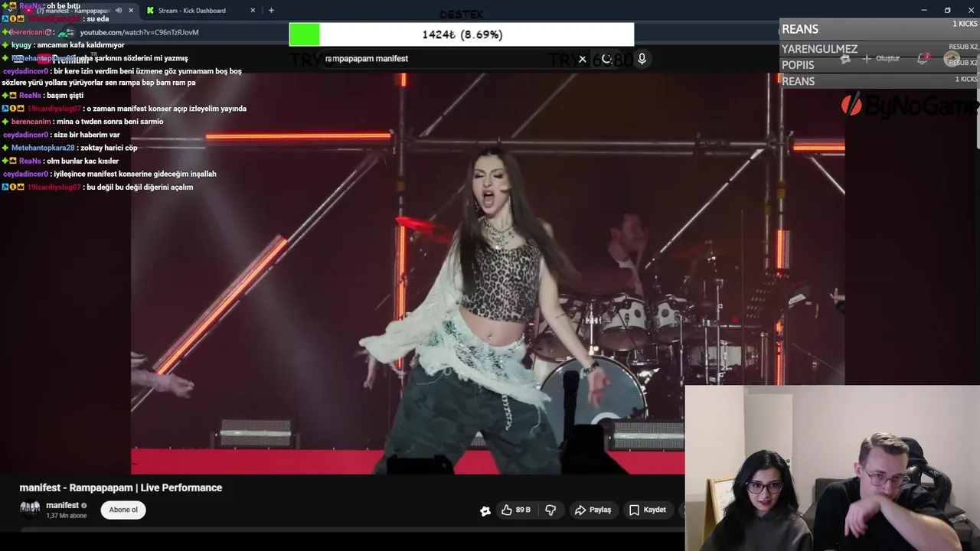980x551 pixels.
Task: Mute the manifest tab via speaker icon
Action: 118,11
